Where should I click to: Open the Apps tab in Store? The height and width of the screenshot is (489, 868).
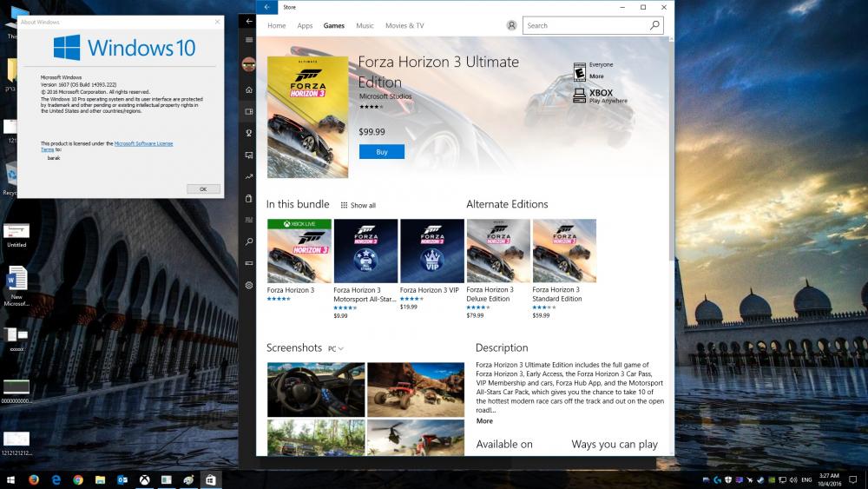click(305, 25)
